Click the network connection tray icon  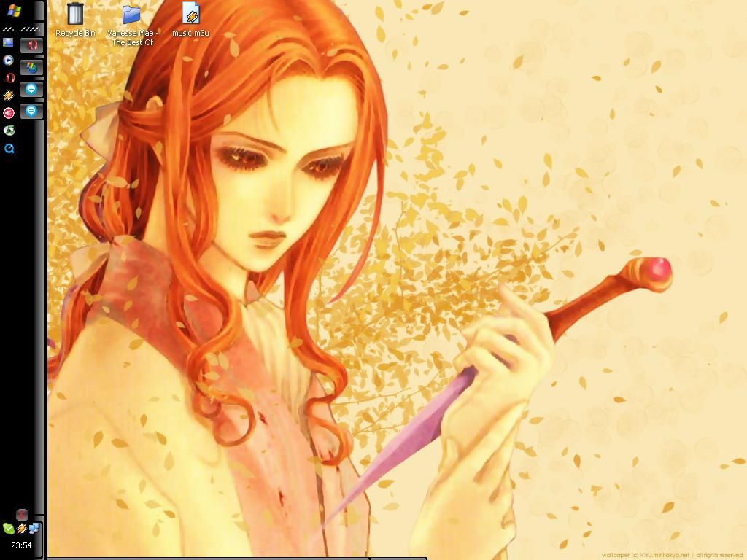click(34, 528)
